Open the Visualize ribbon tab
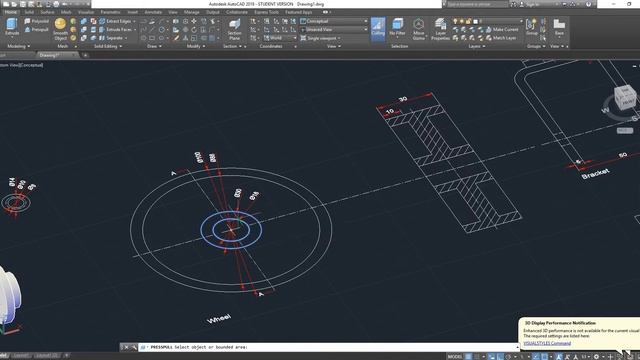The image size is (640, 360). [86, 12]
